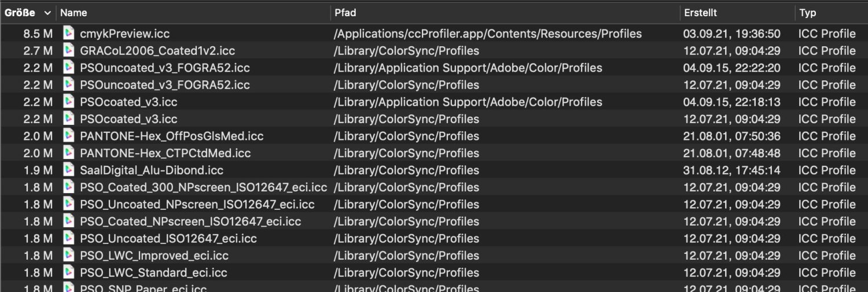
Task: Select the PSO_Uncoated_NPscreen_ISO12647_eci.icc row
Action: coord(197,205)
